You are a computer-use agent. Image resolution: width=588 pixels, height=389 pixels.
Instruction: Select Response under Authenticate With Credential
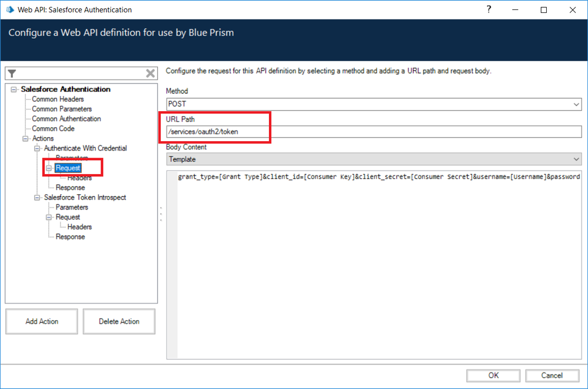pos(70,188)
